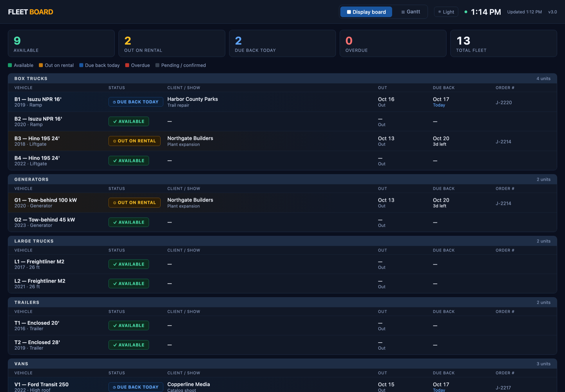Click the FLEET BOARD logo
Viewport: 565px width, 392px height.
[31, 12]
